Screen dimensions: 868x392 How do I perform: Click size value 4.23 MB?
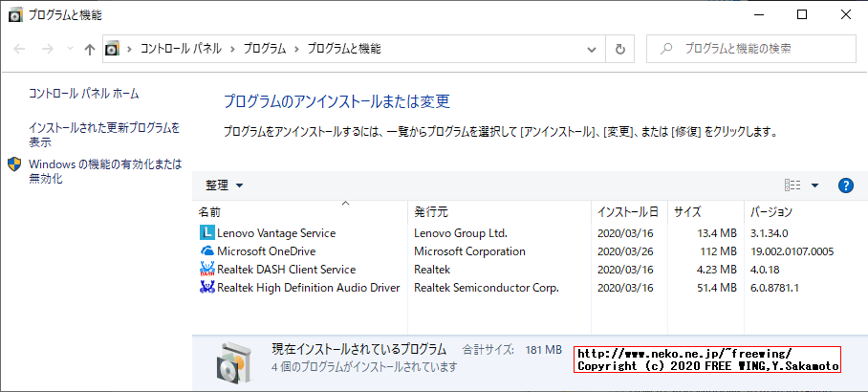coord(717,270)
